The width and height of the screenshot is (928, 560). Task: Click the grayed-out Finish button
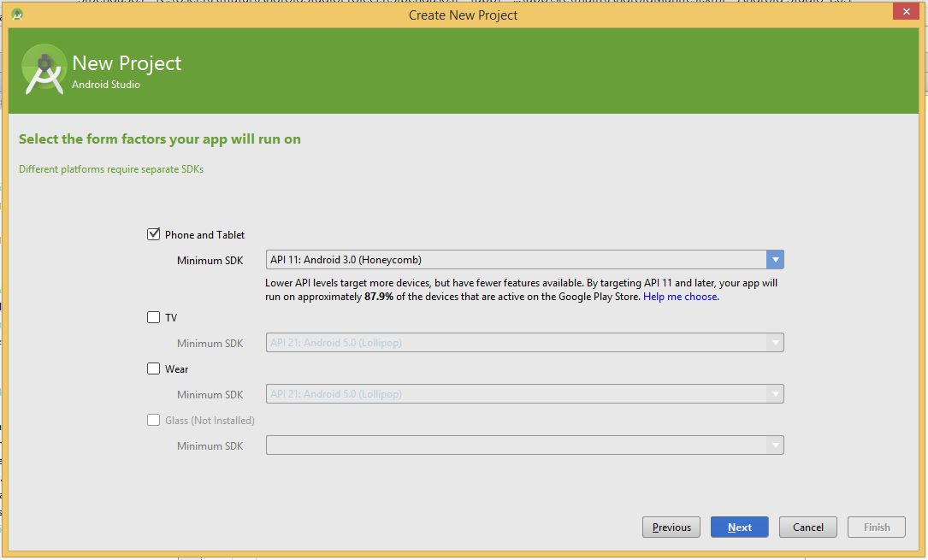click(x=876, y=527)
